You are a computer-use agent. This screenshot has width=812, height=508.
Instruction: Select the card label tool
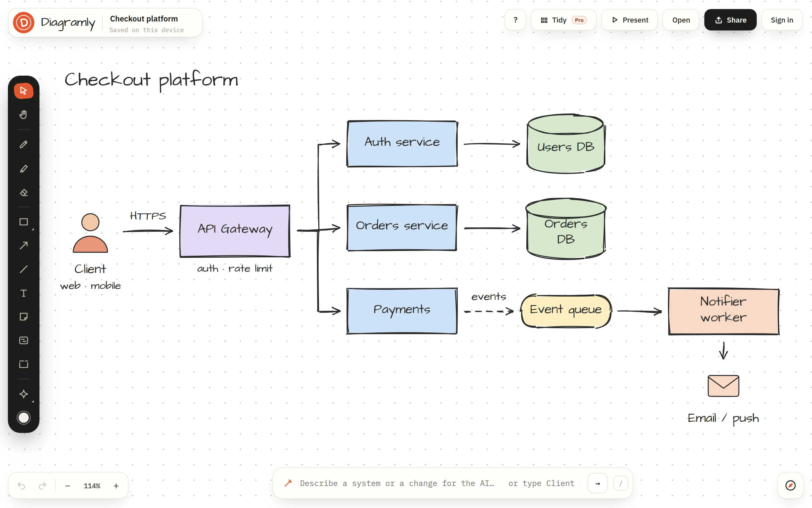(x=23, y=341)
